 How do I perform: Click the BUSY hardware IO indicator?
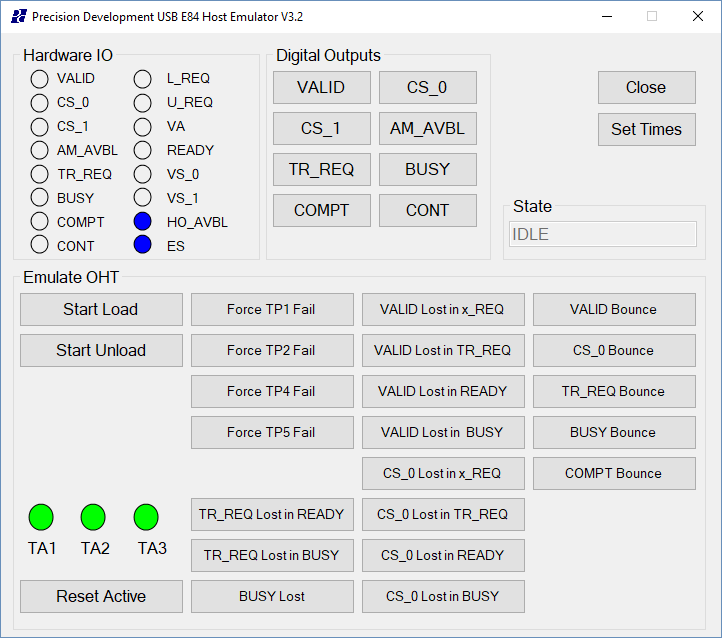(40, 197)
